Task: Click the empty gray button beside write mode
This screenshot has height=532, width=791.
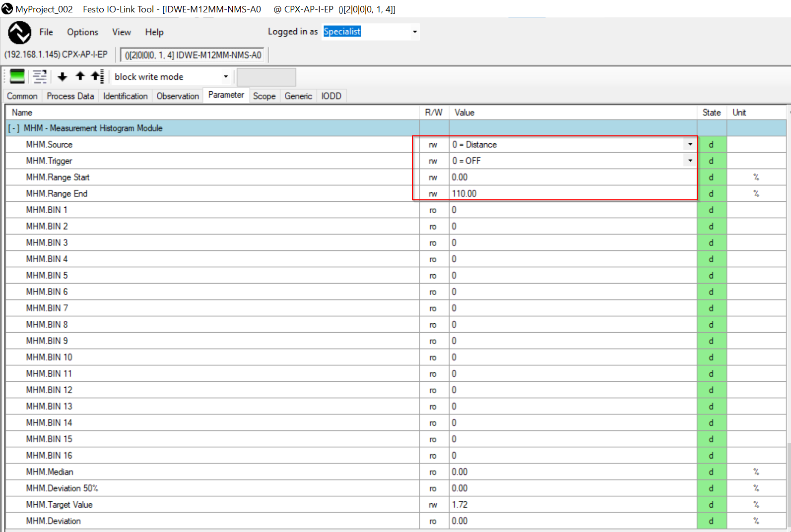Action: [266, 77]
